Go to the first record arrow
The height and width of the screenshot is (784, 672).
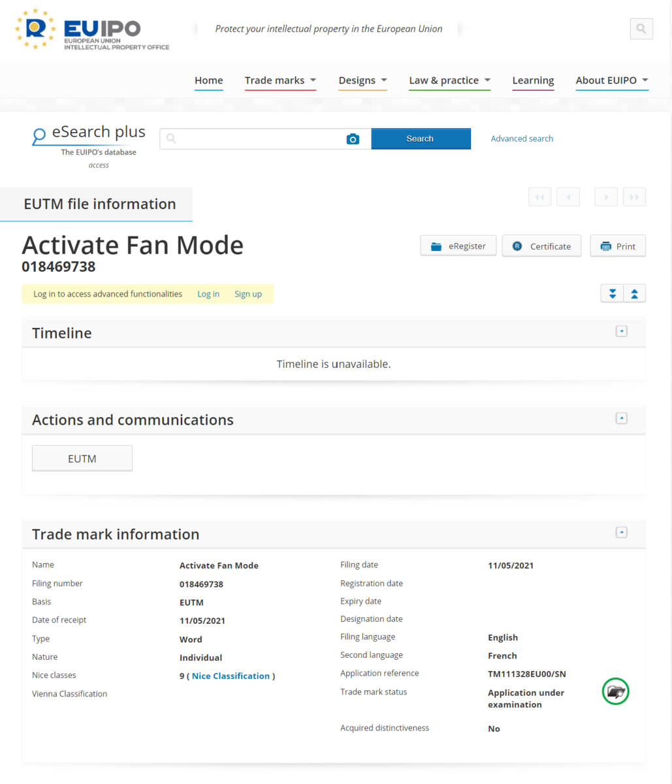click(539, 197)
